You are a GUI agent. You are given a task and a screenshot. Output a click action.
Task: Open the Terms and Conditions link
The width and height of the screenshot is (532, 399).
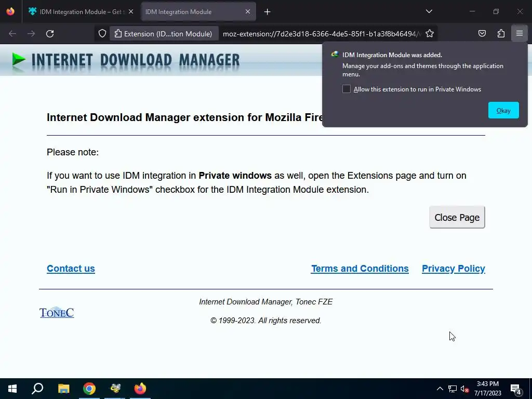tap(360, 269)
